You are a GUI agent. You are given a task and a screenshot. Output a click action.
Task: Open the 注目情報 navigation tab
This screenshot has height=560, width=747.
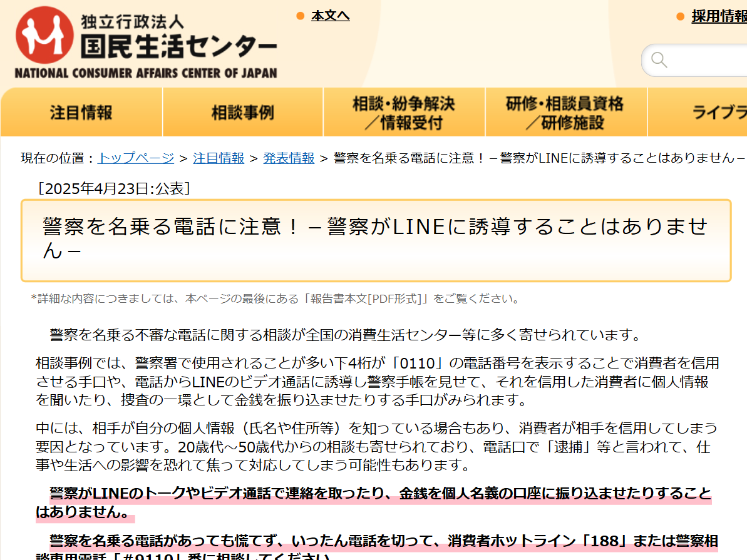pos(81,113)
